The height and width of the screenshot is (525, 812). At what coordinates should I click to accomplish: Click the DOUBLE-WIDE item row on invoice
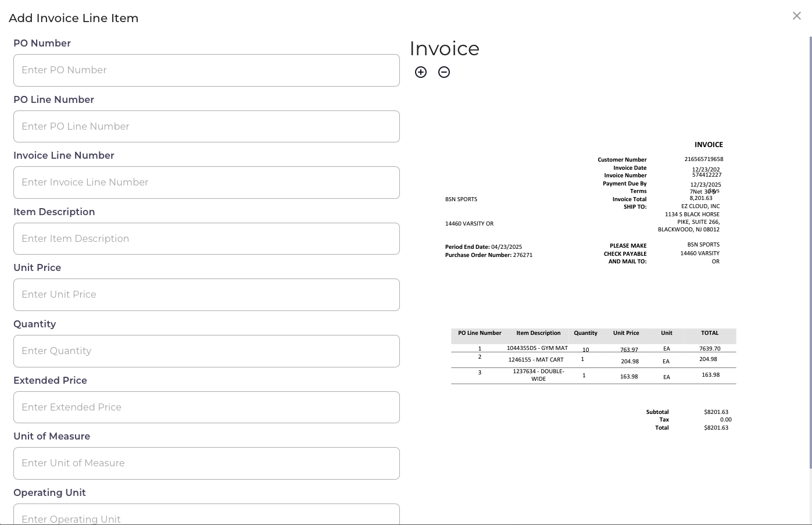point(538,375)
